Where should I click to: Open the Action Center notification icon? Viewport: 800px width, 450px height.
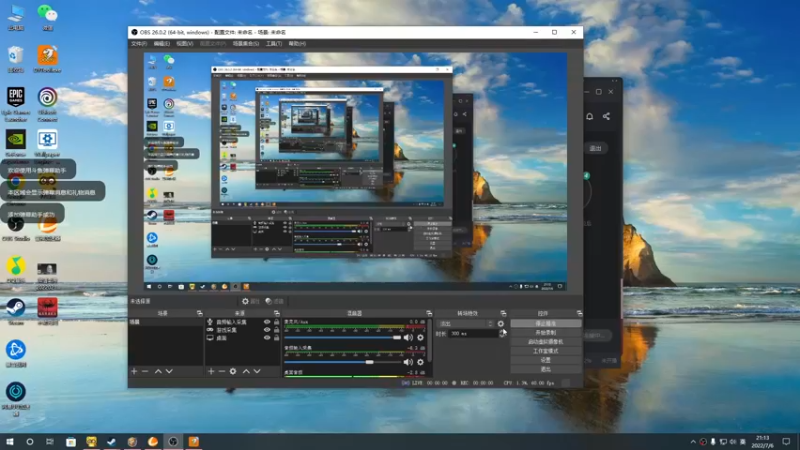[786, 442]
